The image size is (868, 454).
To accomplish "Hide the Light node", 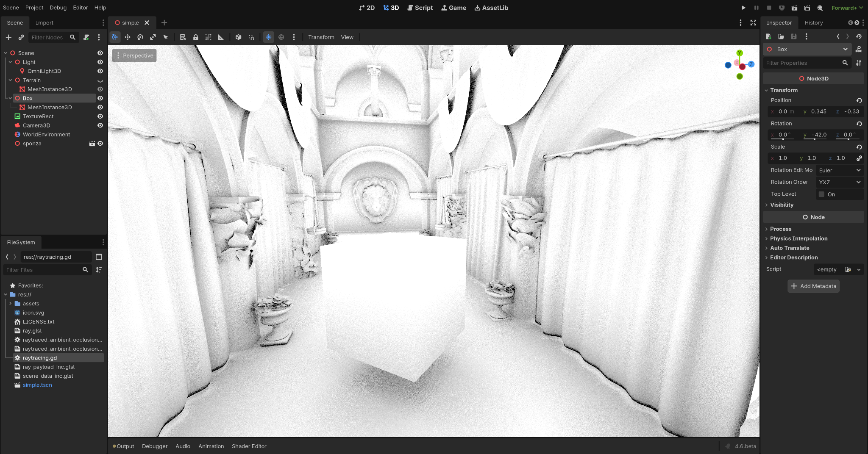I will coord(100,62).
